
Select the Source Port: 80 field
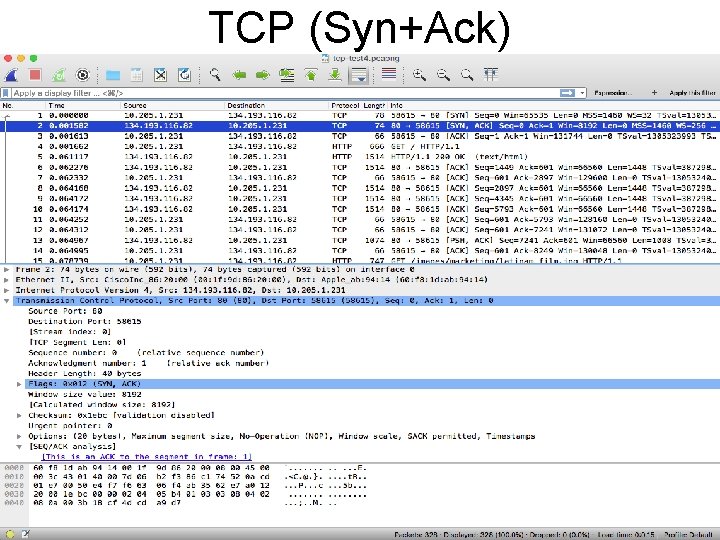65,311
